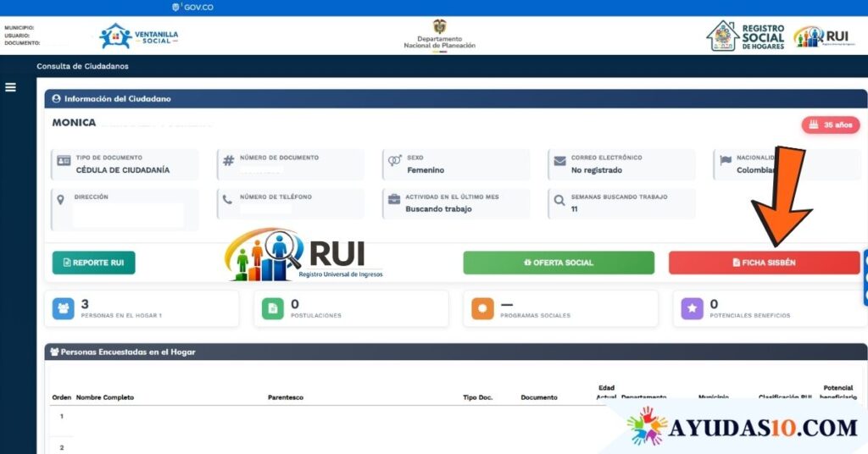Click the GOV.CO logo in top bar

point(192,7)
